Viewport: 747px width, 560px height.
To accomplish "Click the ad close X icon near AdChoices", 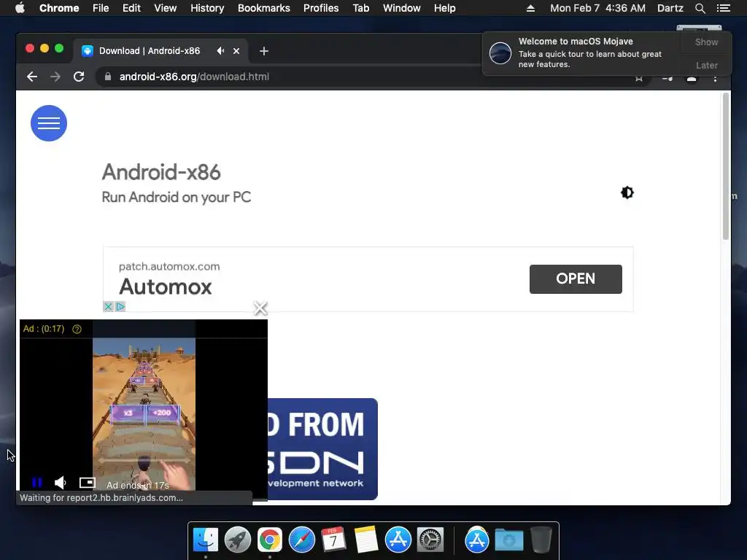I will (x=108, y=307).
